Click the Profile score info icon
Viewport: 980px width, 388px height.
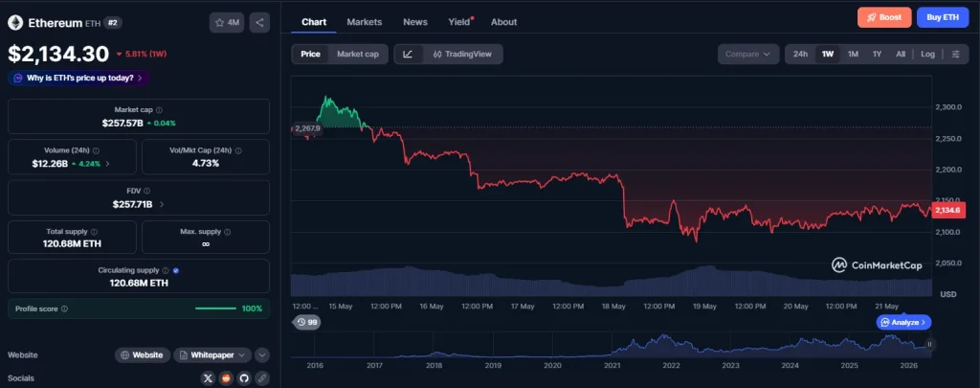(x=65, y=308)
